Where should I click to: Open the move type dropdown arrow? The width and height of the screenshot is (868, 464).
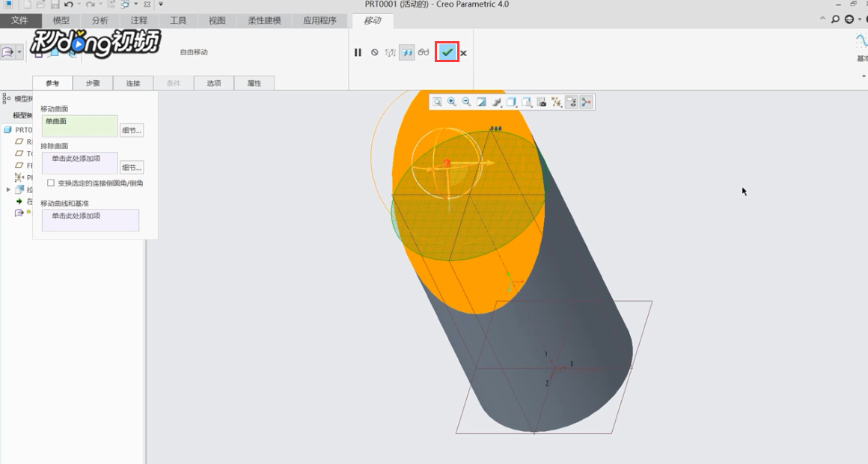tap(19, 52)
